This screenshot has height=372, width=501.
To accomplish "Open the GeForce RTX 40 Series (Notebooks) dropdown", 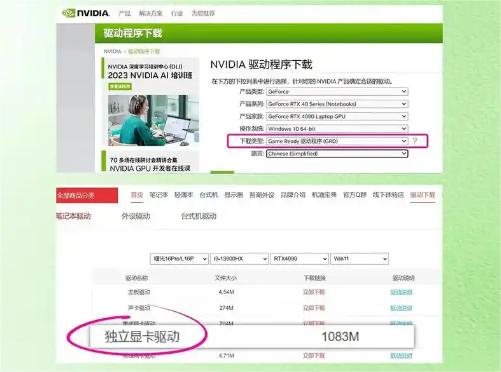I will click(x=337, y=104).
